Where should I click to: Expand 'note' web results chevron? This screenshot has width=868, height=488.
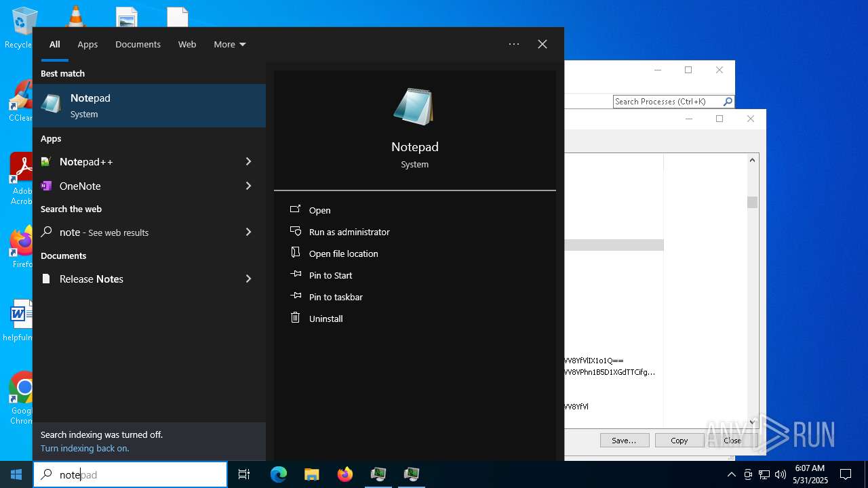[x=248, y=232]
